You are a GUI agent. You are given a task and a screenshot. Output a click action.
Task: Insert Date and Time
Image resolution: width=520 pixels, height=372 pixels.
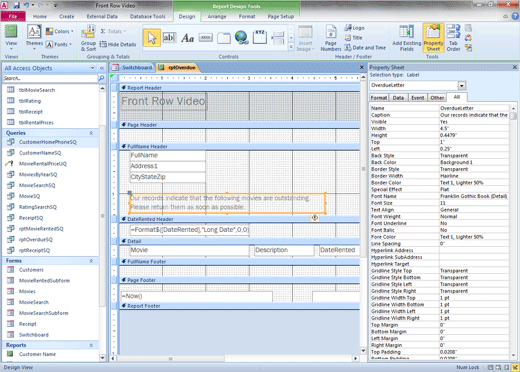point(365,48)
